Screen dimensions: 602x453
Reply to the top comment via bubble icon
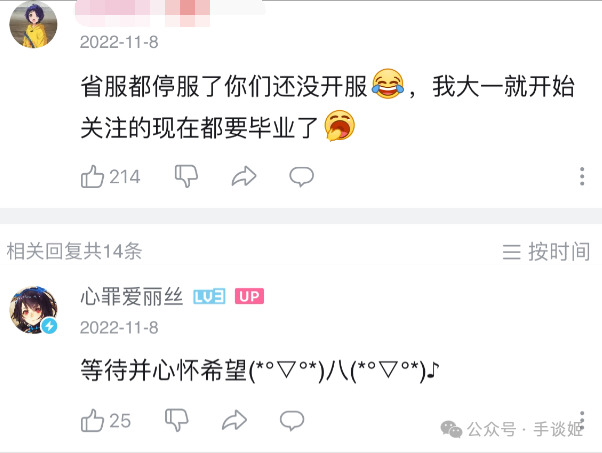301,177
